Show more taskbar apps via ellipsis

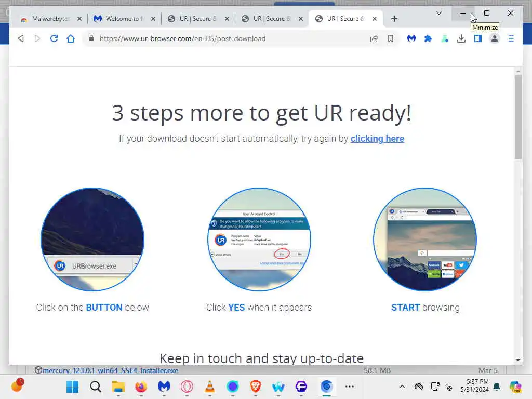(x=350, y=387)
